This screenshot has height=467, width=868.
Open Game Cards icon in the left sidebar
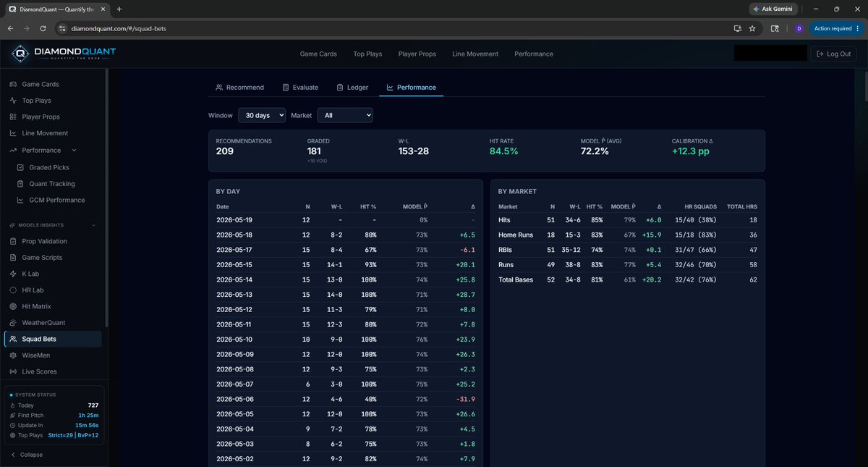13,85
